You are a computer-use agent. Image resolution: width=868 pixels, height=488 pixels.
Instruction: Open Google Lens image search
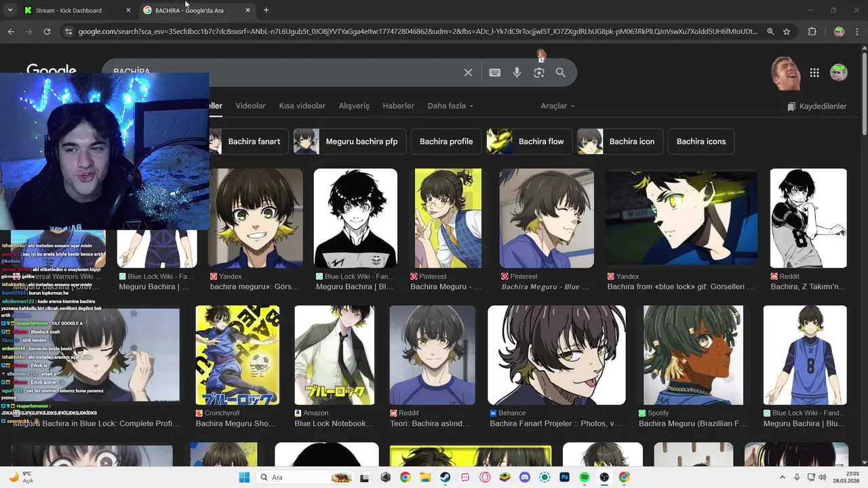coord(539,73)
